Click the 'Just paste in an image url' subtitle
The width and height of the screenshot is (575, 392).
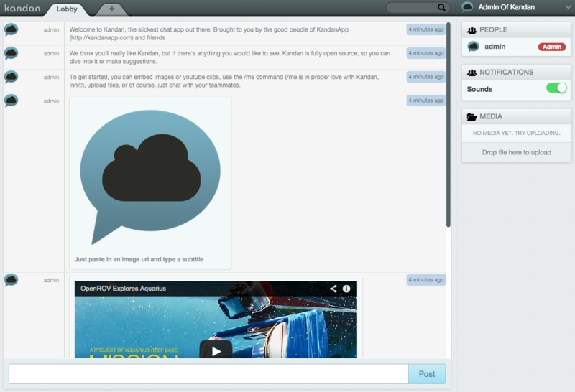tap(139, 259)
